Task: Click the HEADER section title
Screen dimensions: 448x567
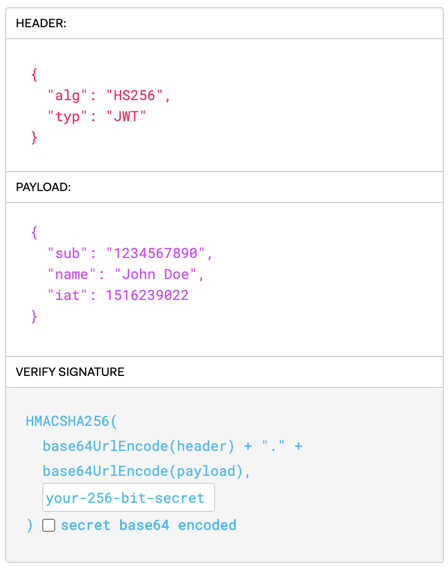Action: tap(41, 23)
